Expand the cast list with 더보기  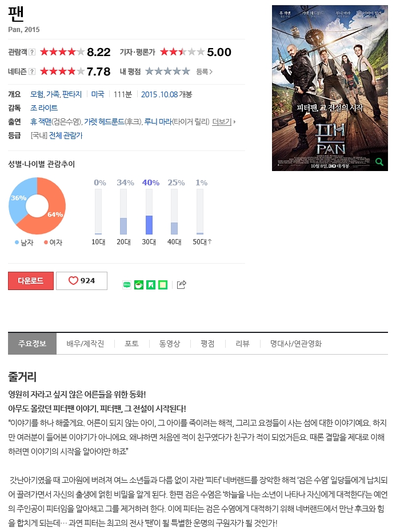coord(223,121)
